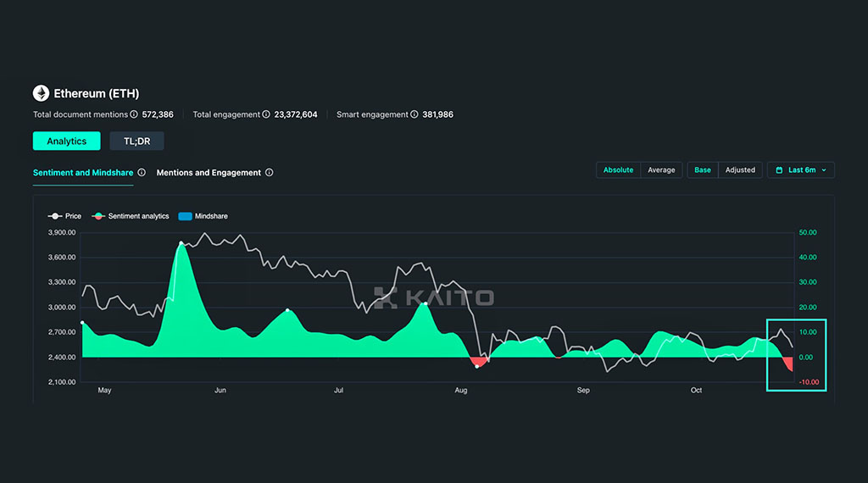Viewport: 868px width, 483px height.
Task: Click the sentiment data point in mid June
Action: 287,310
